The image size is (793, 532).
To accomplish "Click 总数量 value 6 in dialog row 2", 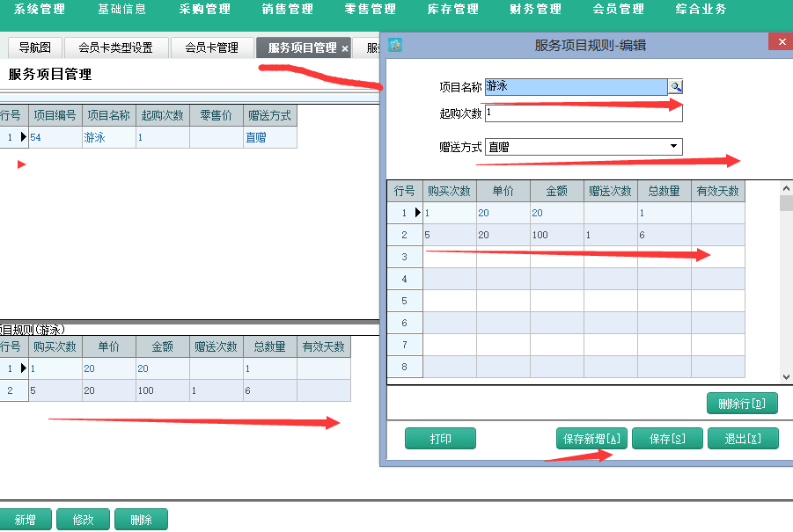I will pos(664,235).
